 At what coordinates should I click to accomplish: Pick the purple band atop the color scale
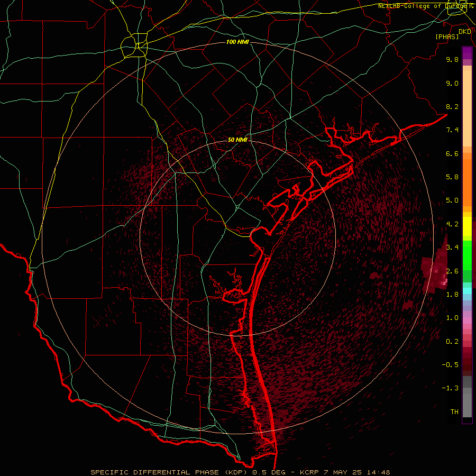coord(467,53)
